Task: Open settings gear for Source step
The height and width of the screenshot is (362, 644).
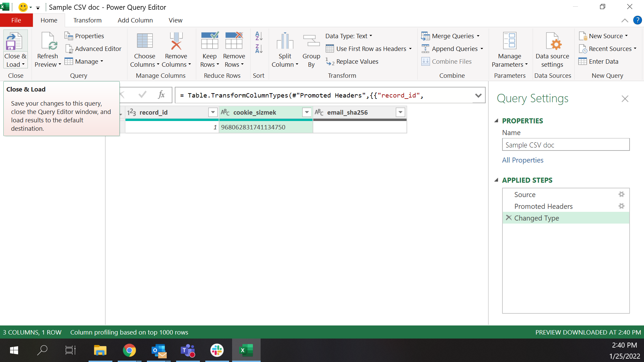Action: (x=621, y=194)
